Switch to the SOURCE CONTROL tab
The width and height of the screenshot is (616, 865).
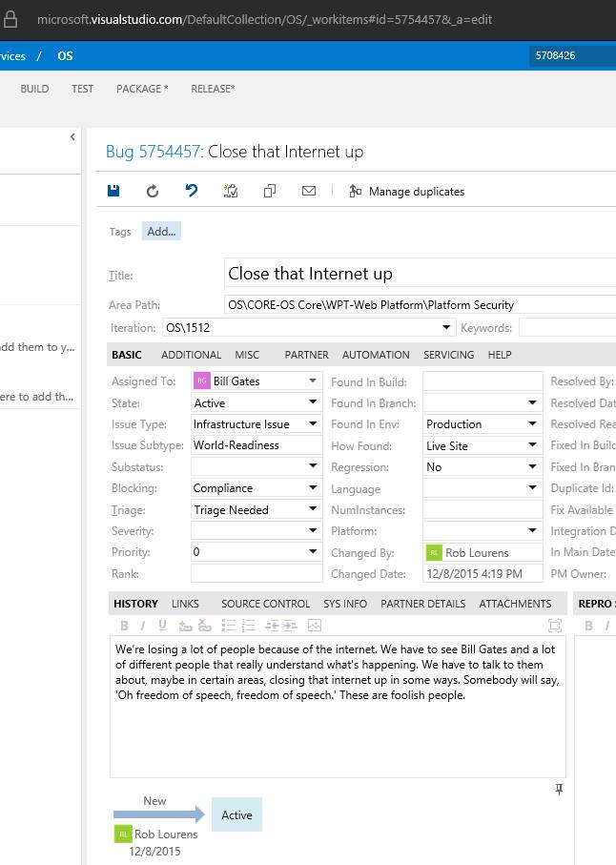click(x=265, y=604)
